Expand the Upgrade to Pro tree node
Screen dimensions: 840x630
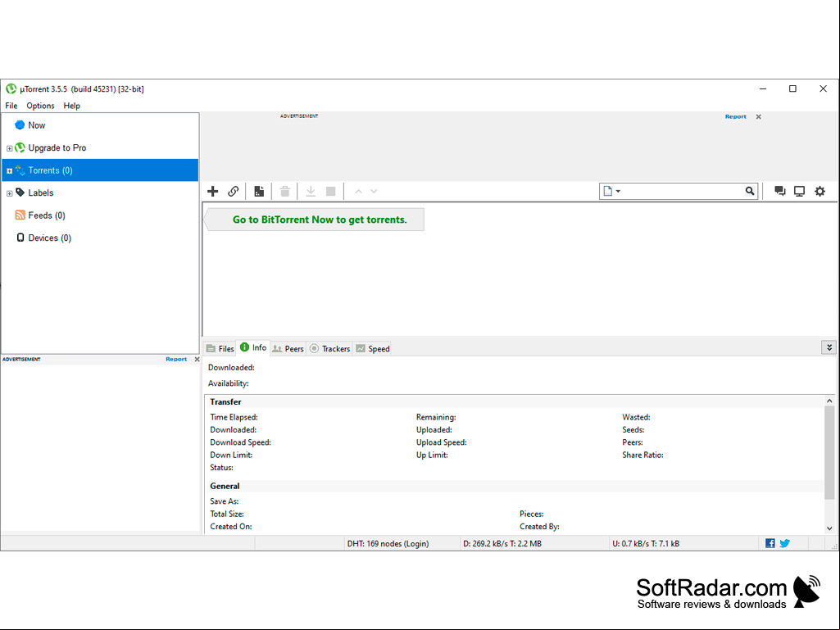9,148
